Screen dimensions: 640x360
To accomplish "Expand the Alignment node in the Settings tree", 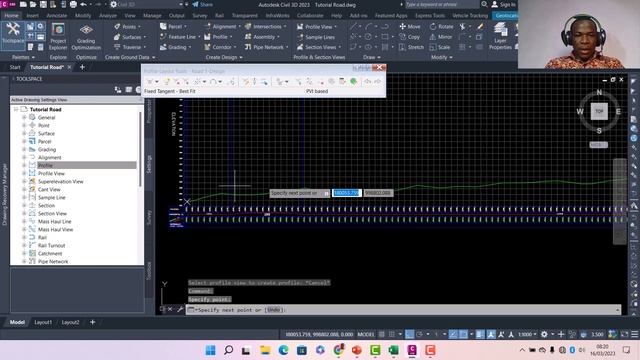I will [x=24, y=157].
